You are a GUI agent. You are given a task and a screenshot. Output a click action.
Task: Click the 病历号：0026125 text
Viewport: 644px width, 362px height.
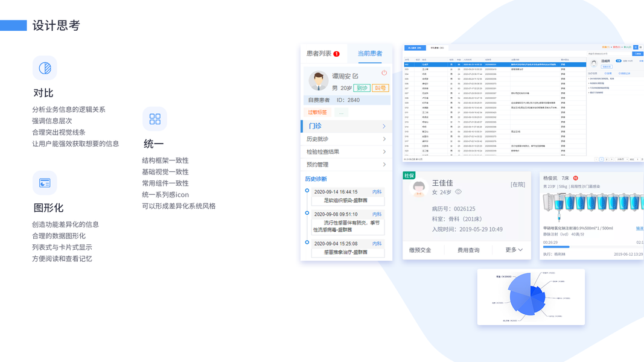pos(453,209)
